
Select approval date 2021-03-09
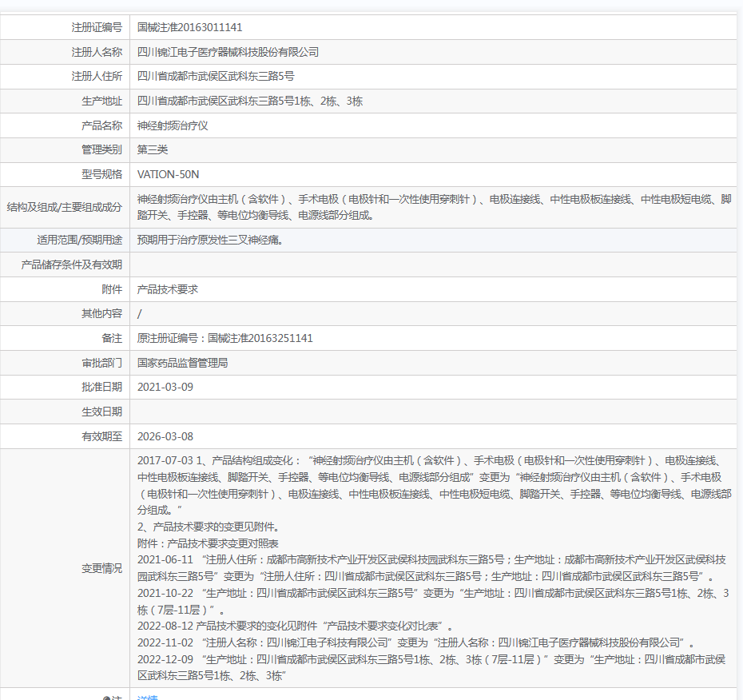point(165,388)
